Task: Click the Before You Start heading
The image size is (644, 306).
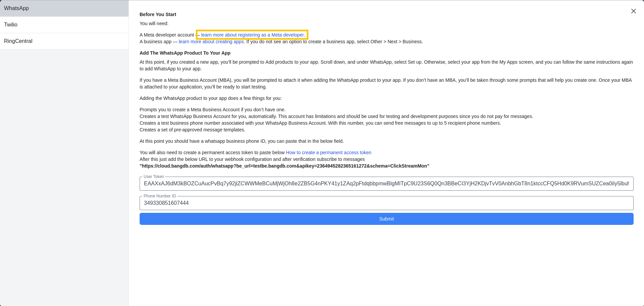Action: point(158,14)
